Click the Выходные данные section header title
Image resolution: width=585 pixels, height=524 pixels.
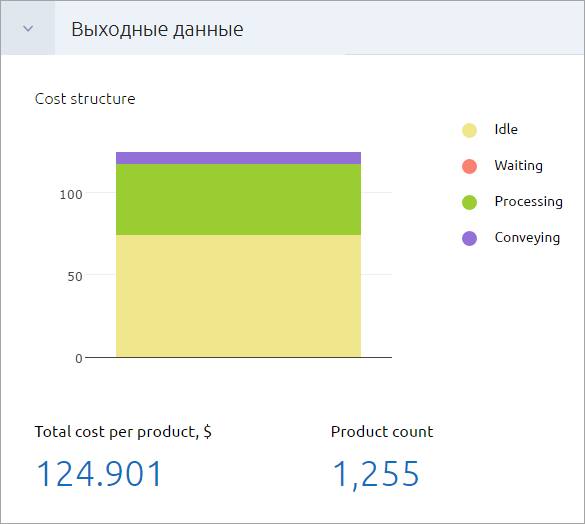pyautogui.click(x=157, y=29)
